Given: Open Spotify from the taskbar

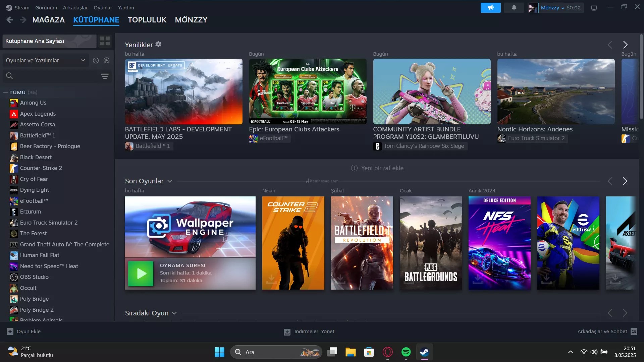Looking at the screenshot, I should click(406, 352).
